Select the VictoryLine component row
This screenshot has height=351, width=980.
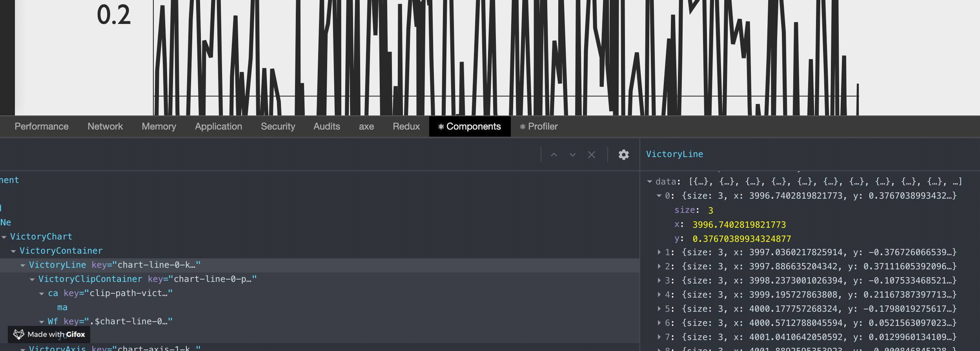(x=320, y=265)
